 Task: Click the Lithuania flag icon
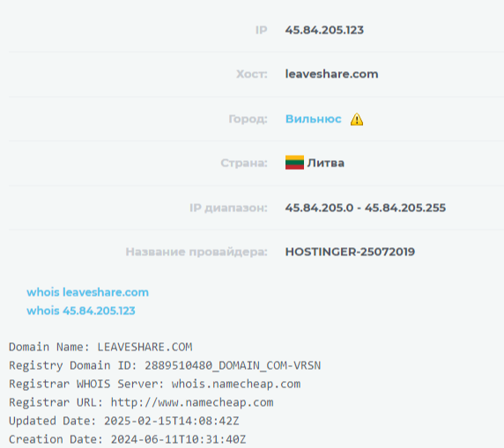294,163
